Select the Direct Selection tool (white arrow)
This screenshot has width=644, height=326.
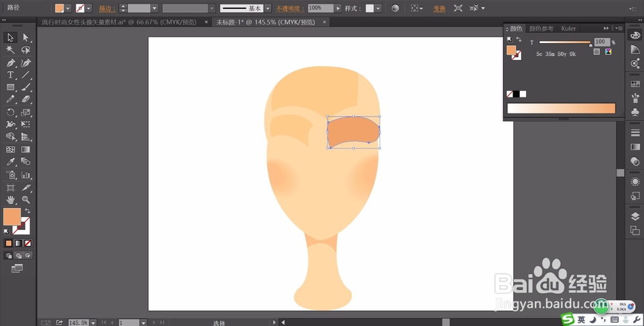coord(26,37)
